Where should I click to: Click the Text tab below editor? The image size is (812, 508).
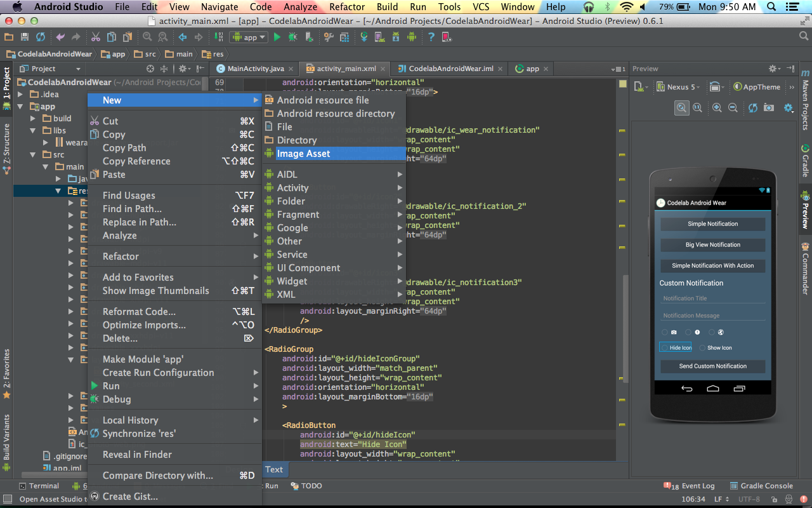coord(274,470)
